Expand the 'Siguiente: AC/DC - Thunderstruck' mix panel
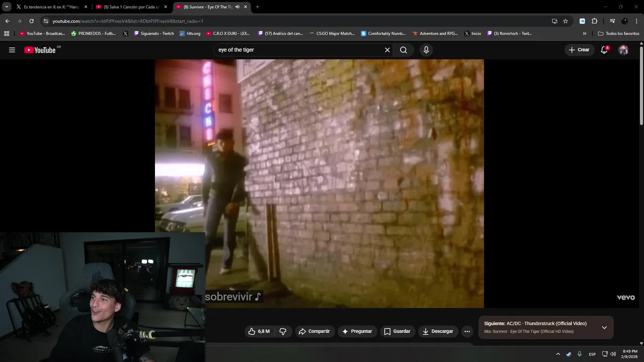The width and height of the screenshot is (644, 362). 604,327
